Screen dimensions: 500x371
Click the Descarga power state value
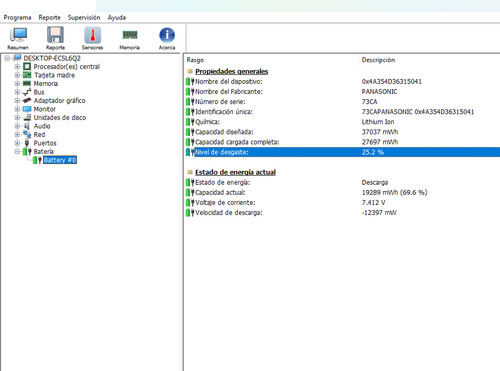[x=375, y=183]
